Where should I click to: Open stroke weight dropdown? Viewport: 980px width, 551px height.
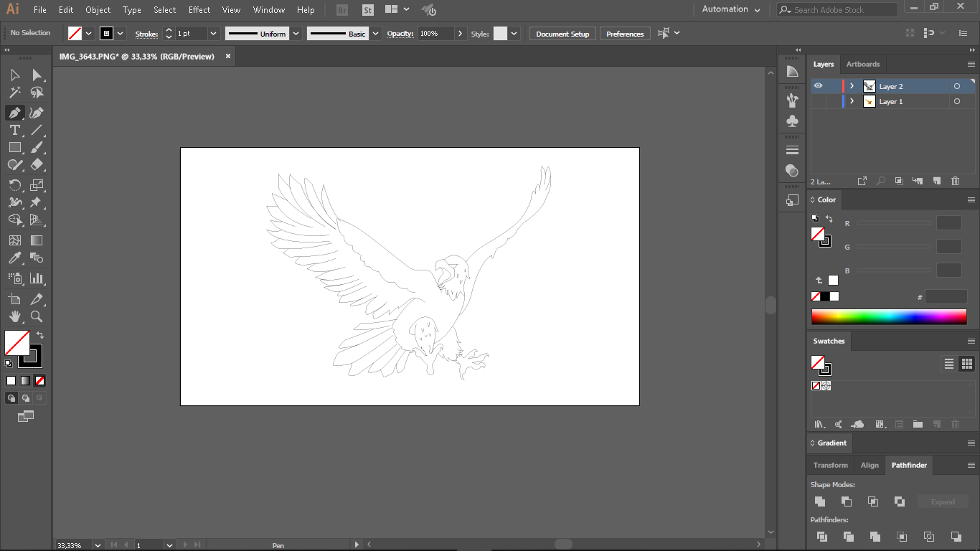pyautogui.click(x=213, y=34)
